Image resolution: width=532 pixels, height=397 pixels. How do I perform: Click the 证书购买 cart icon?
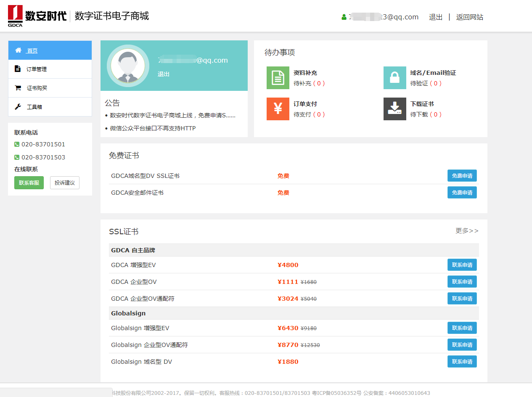[x=18, y=87]
